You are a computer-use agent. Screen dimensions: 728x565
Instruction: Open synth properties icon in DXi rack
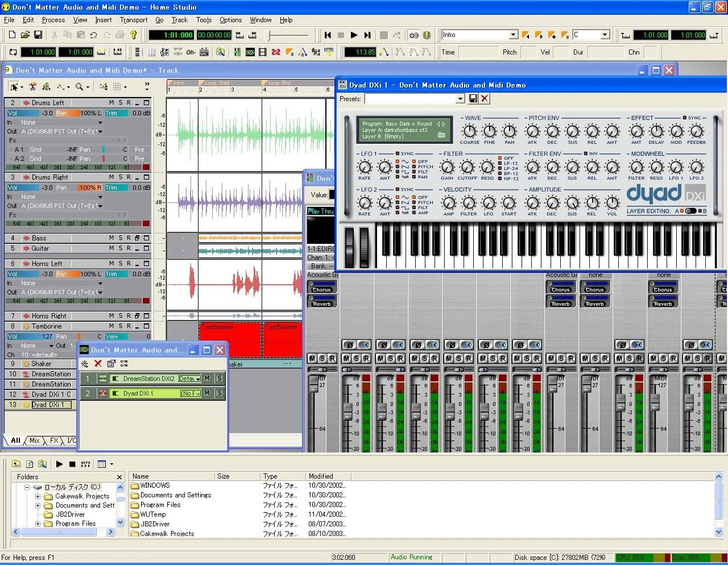tap(111, 364)
